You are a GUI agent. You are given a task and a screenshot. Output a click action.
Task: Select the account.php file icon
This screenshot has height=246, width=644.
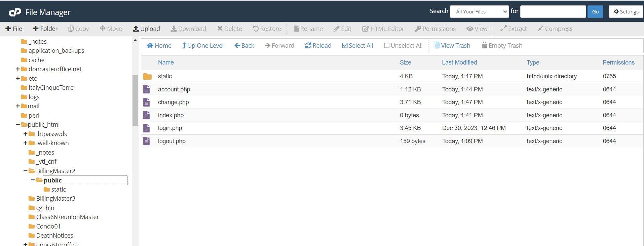coord(147,89)
